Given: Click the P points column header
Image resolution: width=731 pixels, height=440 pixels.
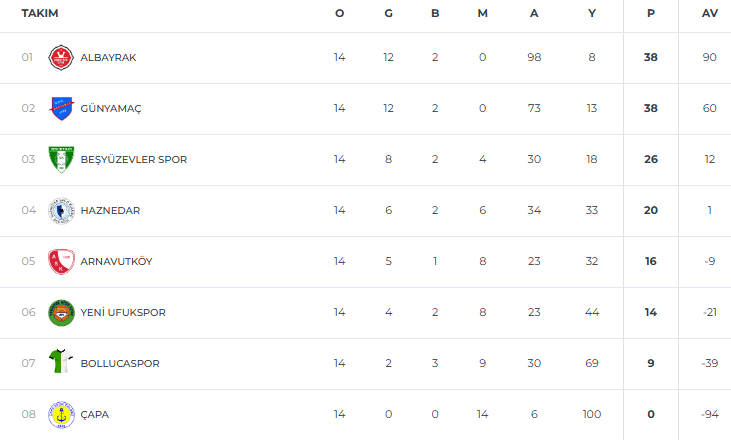Looking at the screenshot, I should pos(650,13).
